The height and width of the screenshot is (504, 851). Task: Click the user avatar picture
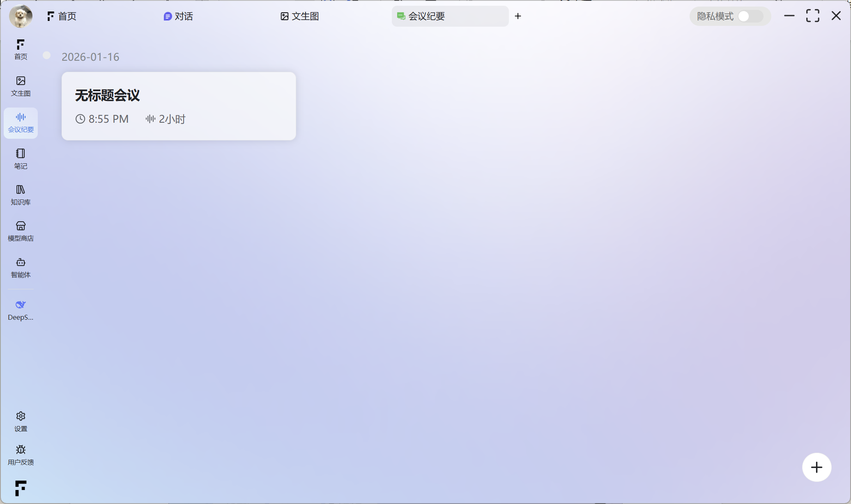21,16
